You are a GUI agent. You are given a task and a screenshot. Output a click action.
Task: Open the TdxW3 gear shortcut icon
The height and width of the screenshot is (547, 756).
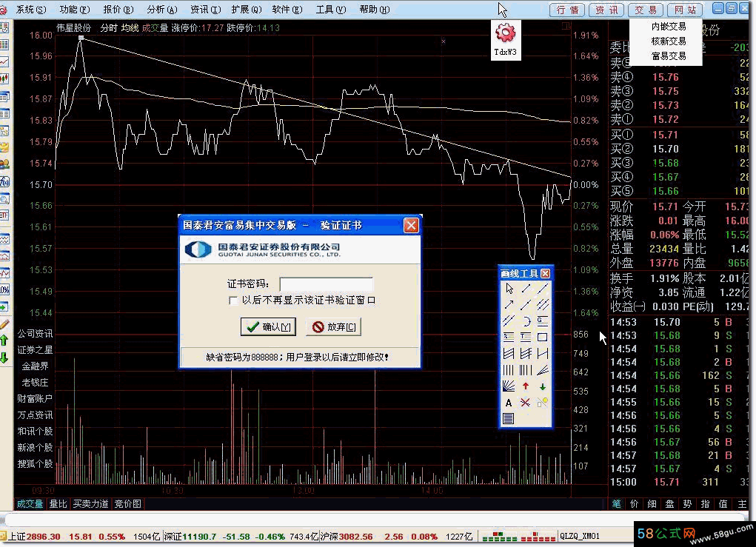(505, 39)
